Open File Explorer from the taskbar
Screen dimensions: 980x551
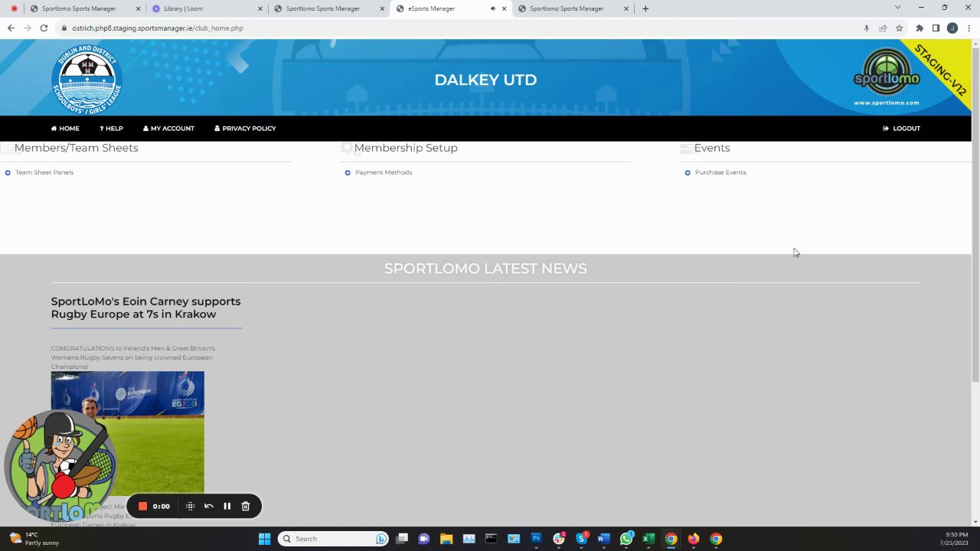(446, 539)
